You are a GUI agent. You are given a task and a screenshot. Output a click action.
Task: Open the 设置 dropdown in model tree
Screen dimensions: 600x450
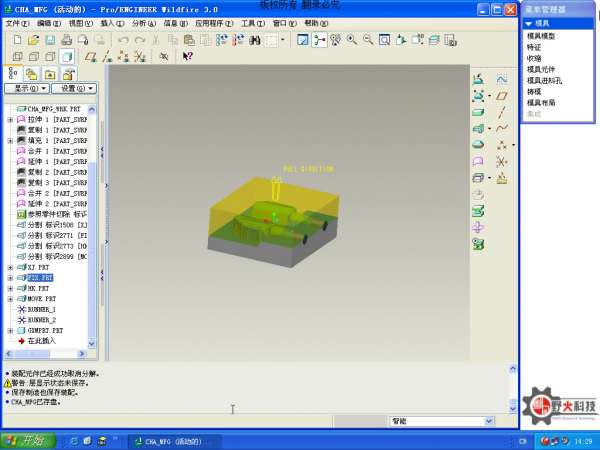(x=75, y=88)
